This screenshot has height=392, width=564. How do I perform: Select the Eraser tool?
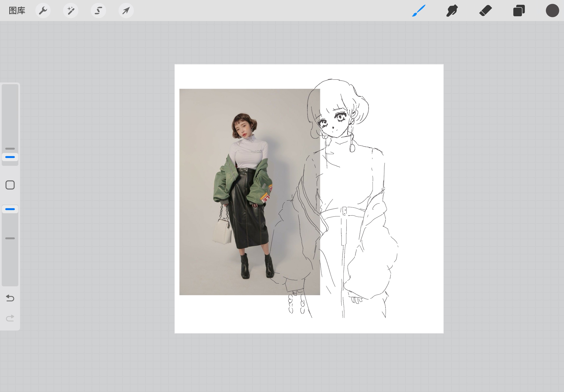pos(485,11)
